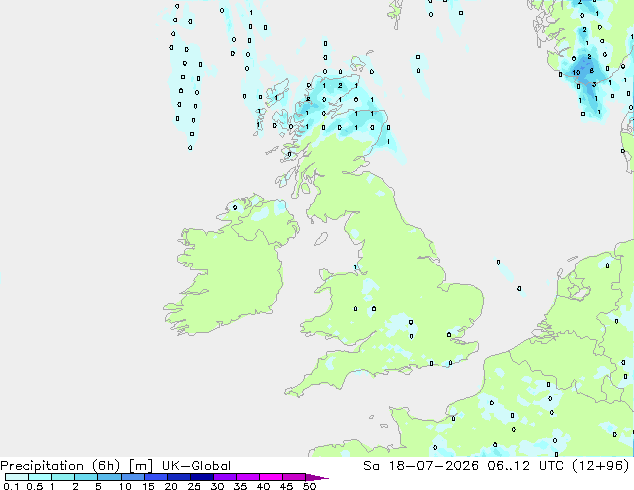Pick the 10–15 blue legend swatch

pos(132,477)
